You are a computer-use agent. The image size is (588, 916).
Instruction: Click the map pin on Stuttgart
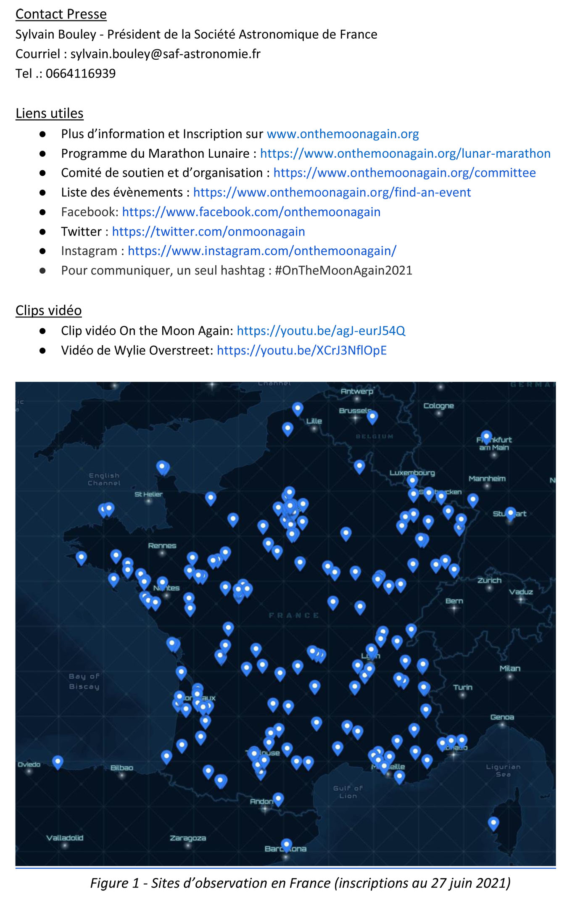(x=510, y=513)
